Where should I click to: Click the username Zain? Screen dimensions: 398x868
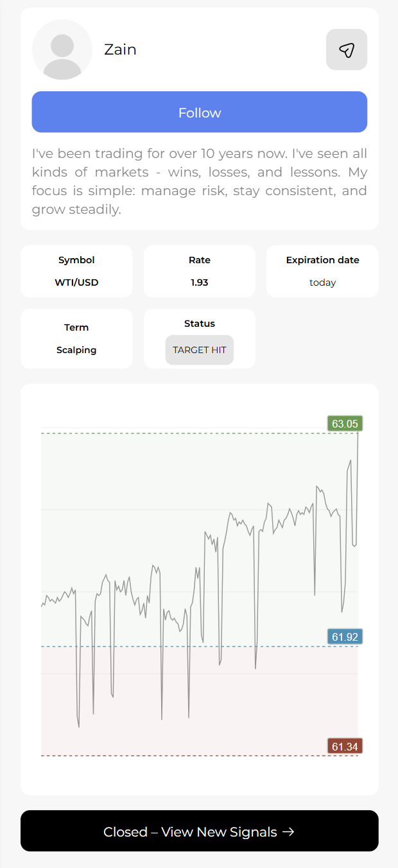click(120, 49)
